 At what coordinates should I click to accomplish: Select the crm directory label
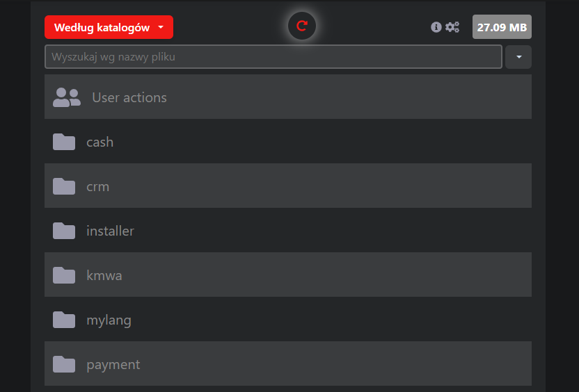click(x=97, y=186)
